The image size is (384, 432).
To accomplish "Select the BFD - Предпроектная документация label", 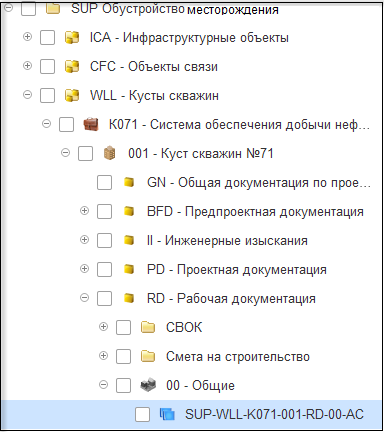I will (x=255, y=211).
